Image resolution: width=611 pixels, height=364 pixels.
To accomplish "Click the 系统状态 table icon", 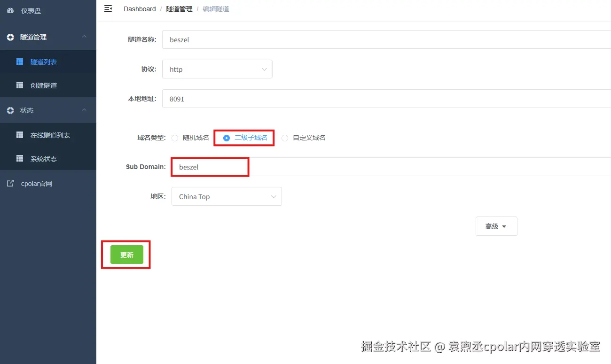I will [20, 158].
